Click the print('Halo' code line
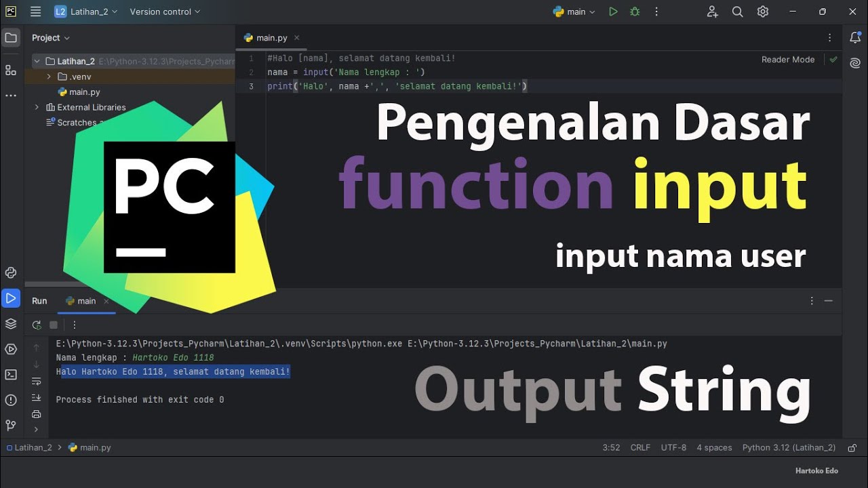The height and width of the screenshot is (488, 868). [397, 86]
